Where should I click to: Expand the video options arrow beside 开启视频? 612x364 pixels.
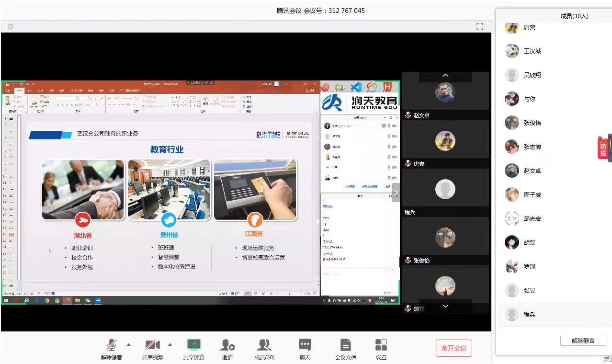tap(170, 344)
